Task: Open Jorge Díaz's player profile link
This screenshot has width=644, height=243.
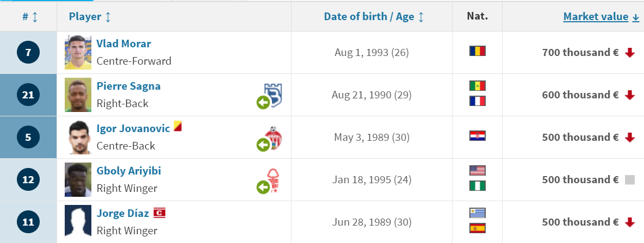Action: point(123,214)
